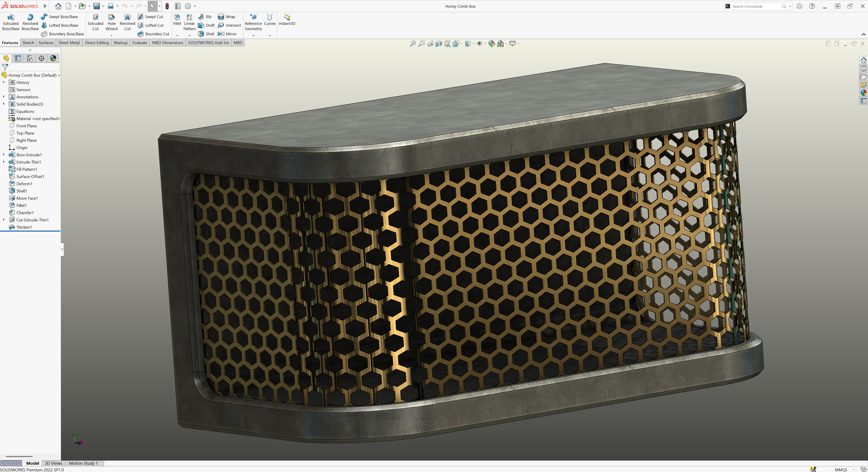The width and height of the screenshot is (868, 472).
Task: Open Appearances tab in right task pane
Action: click(863, 93)
